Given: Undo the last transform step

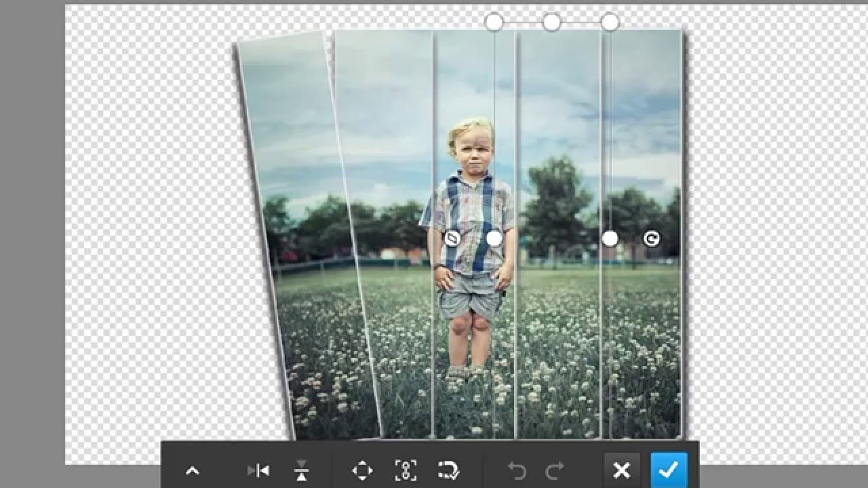Looking at the screenshot, I should 517,470.
